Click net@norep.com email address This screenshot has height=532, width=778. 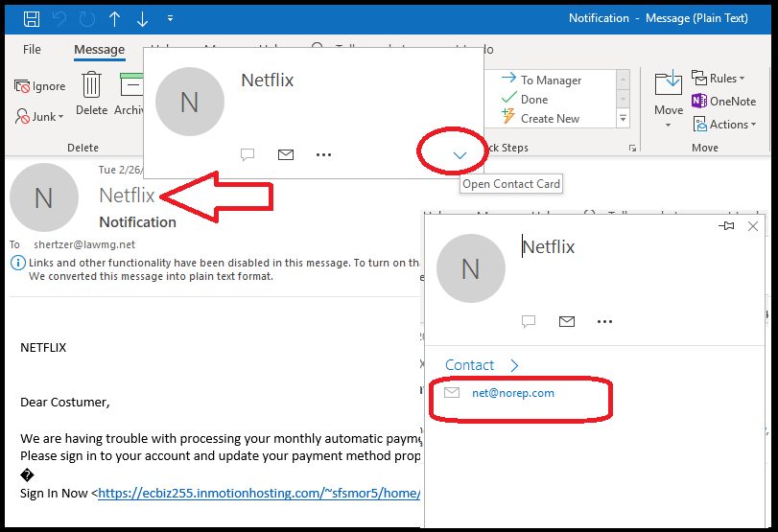click(513, 393)
